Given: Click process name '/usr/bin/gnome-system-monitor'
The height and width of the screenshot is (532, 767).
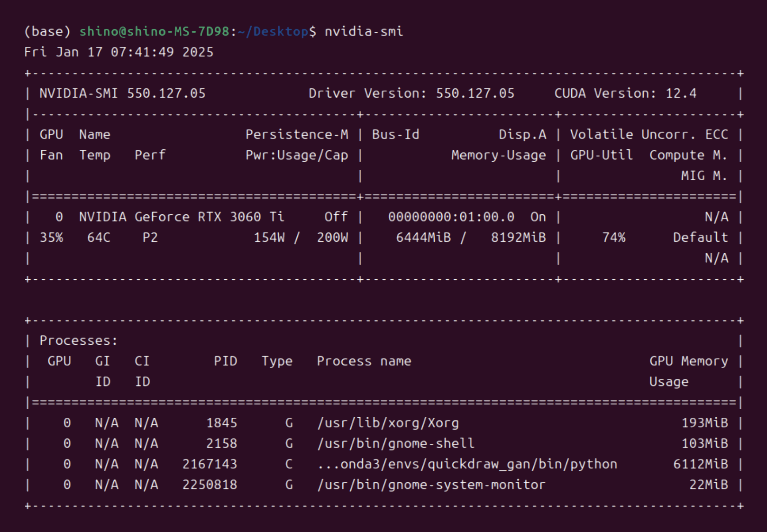Looking at the screenshot, I should click(431, 485).
